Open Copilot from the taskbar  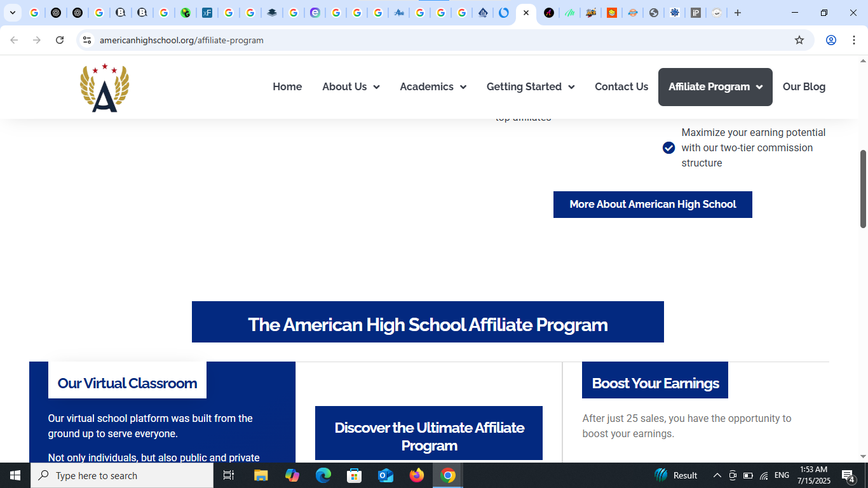292,475
